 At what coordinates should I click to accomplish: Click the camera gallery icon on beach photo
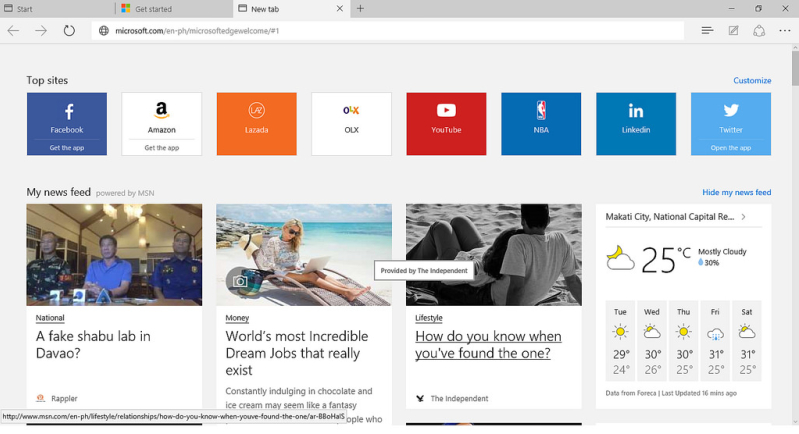[240, 281]
